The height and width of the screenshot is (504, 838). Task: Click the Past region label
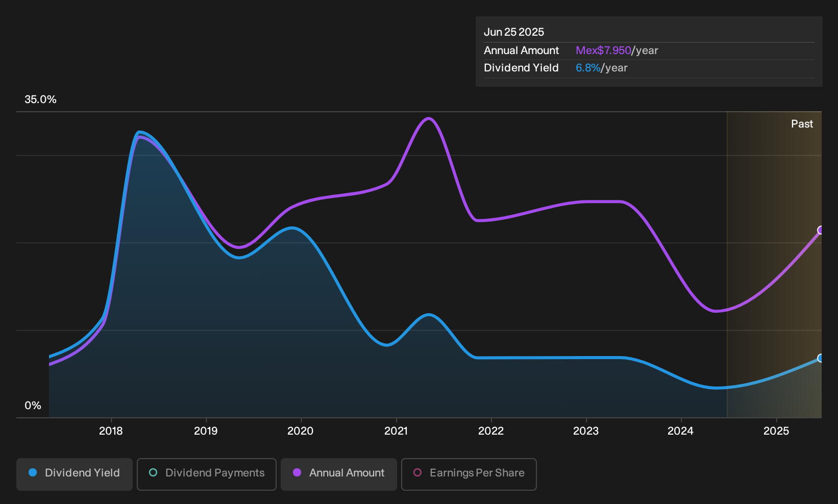tap(802, 124)
